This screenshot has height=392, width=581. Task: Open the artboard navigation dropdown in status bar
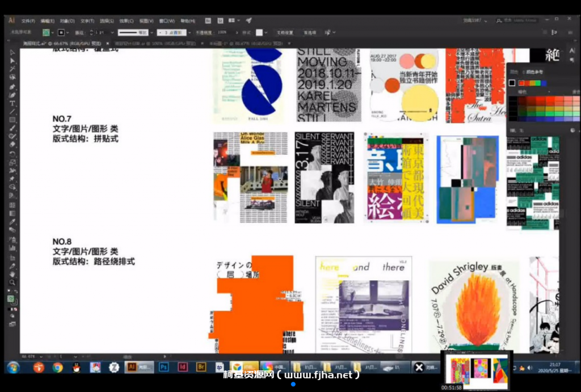pyautogui.click(x=75, y=356)
